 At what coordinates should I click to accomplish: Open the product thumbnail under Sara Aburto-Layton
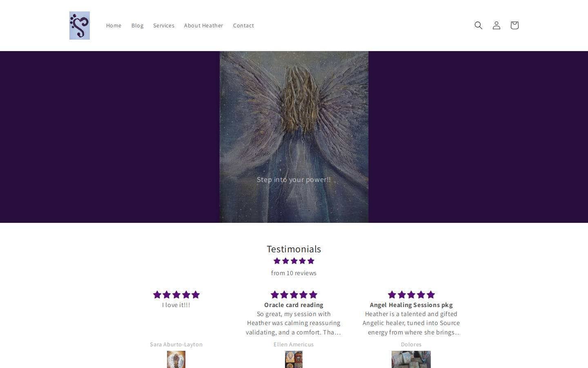click(x=176, y=359)
